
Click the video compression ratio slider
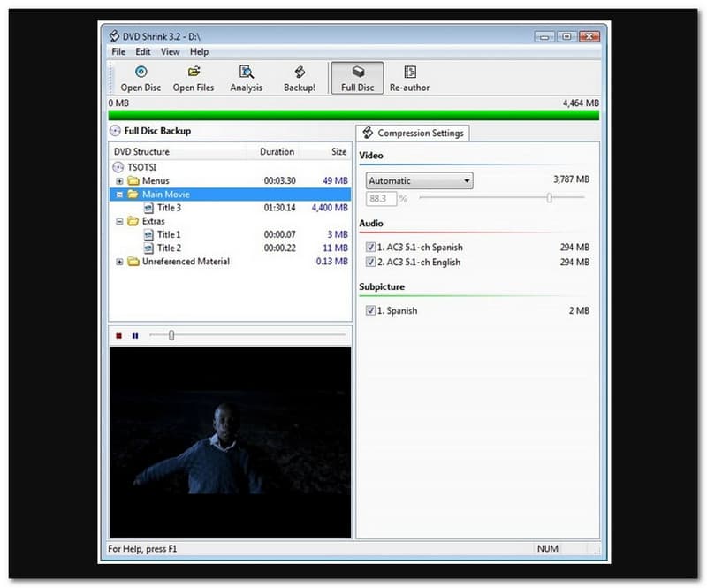pyautogui.click(x=549, y=198)
